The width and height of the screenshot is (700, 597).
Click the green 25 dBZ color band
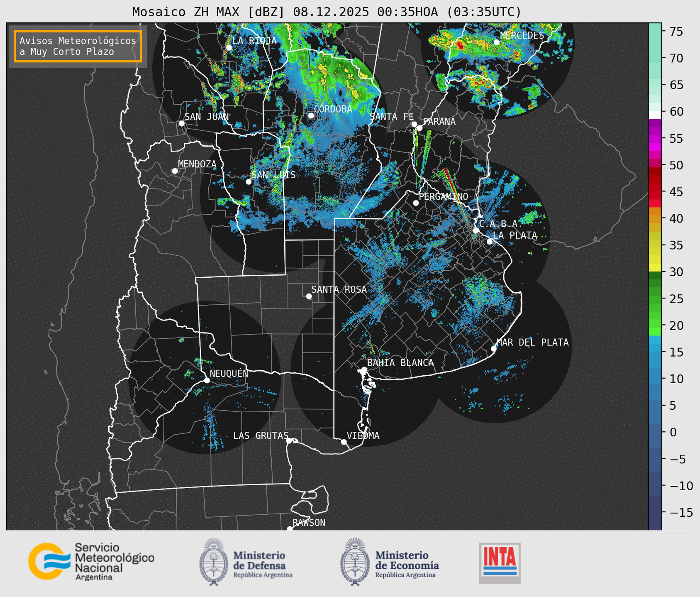655,298
